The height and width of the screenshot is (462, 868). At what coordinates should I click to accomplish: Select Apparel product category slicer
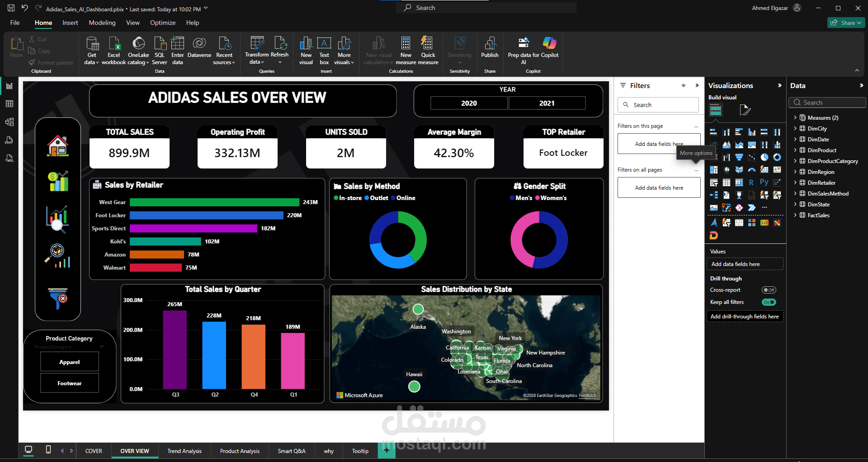coord(70,362)
